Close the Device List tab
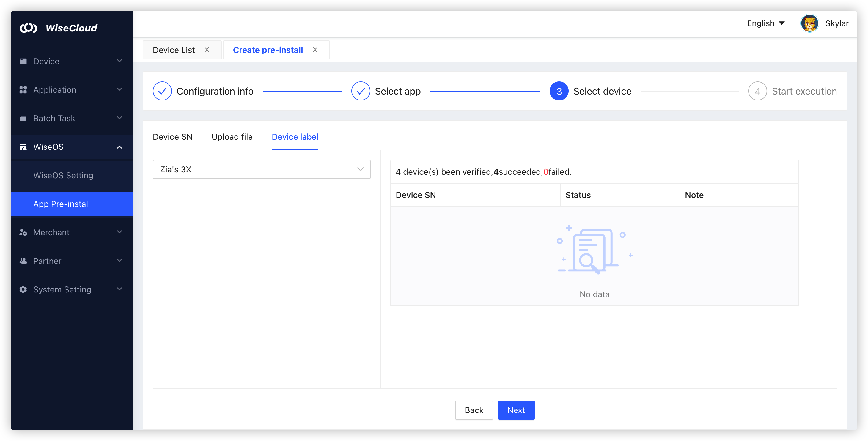 point(207,50)
